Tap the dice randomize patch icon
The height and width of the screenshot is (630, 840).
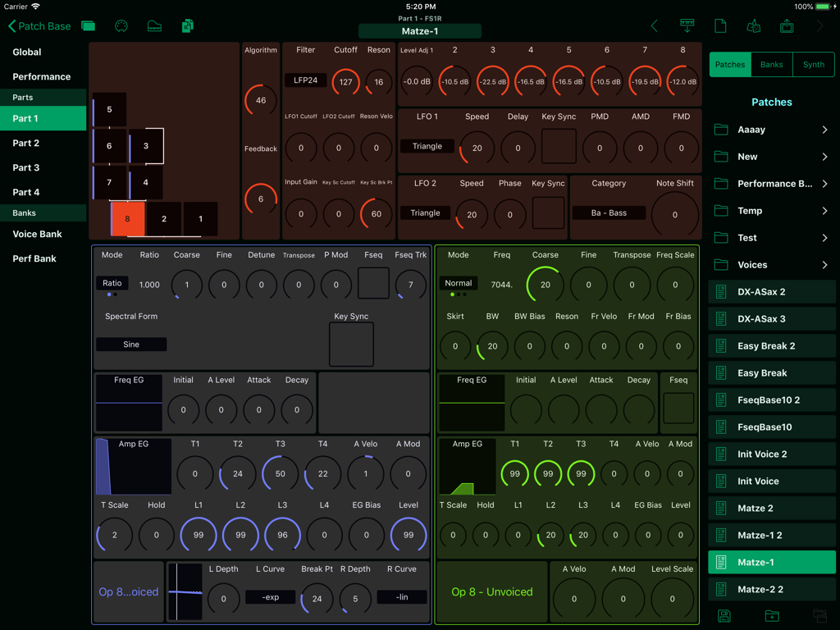click(x=753, y=25)
